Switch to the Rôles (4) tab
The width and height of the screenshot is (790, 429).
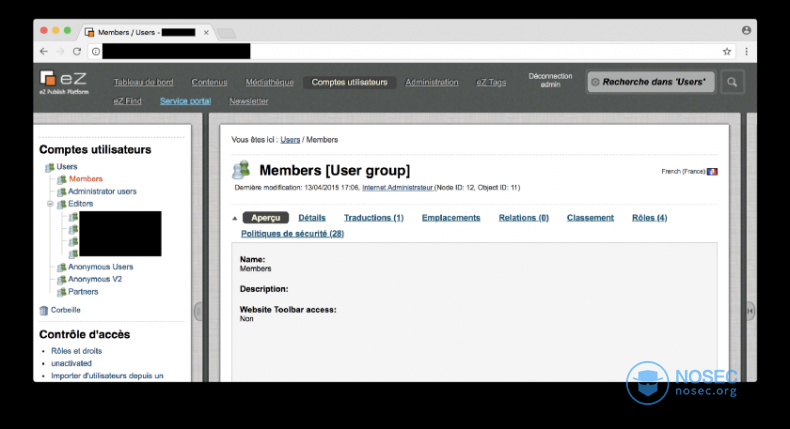(649, 218)
